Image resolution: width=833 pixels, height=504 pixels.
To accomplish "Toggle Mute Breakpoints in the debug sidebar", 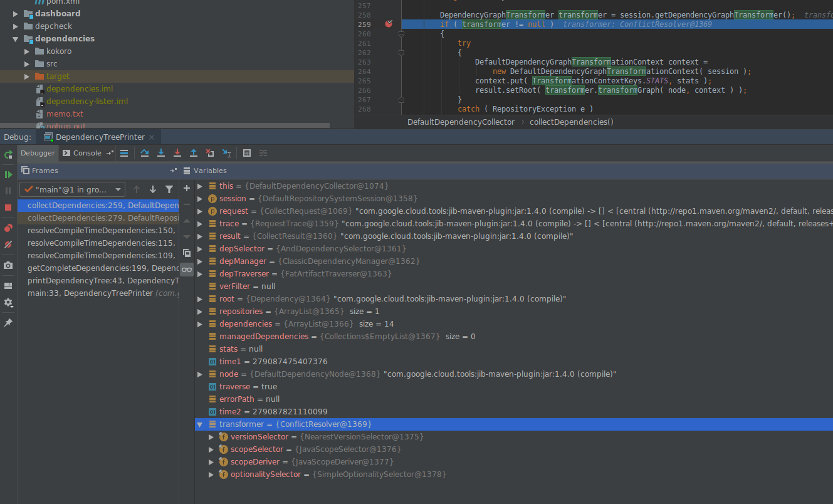I will click(8, 244).
